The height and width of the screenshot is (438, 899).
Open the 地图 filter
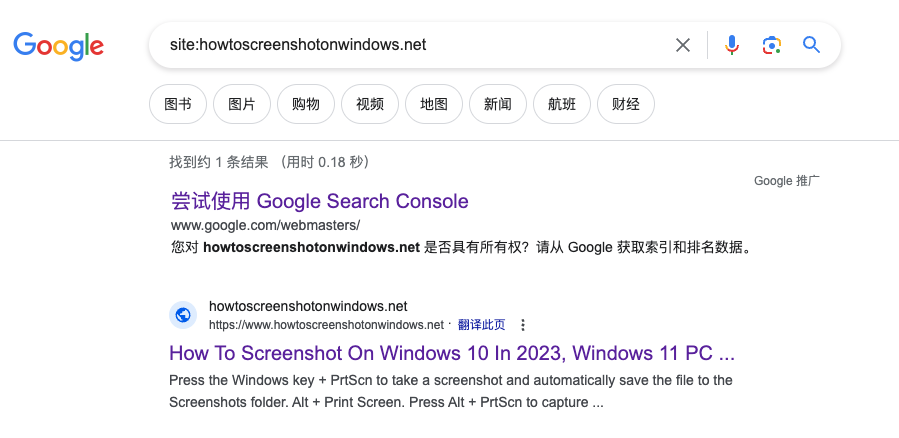click(x=434, y=104)
